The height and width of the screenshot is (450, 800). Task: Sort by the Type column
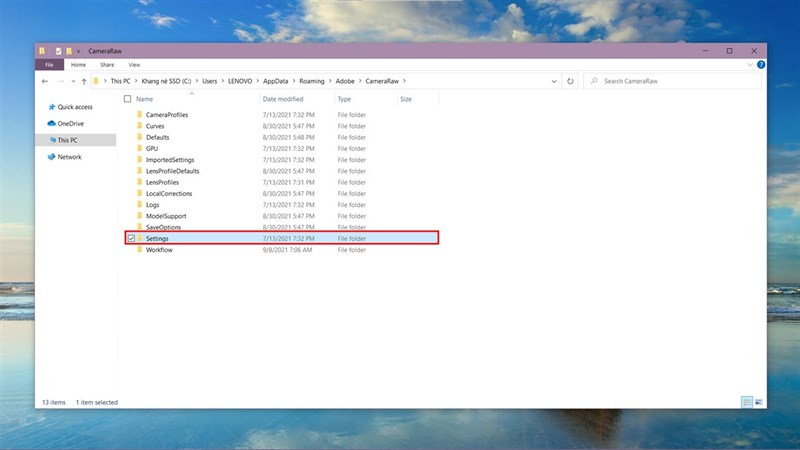click(344, 99)
